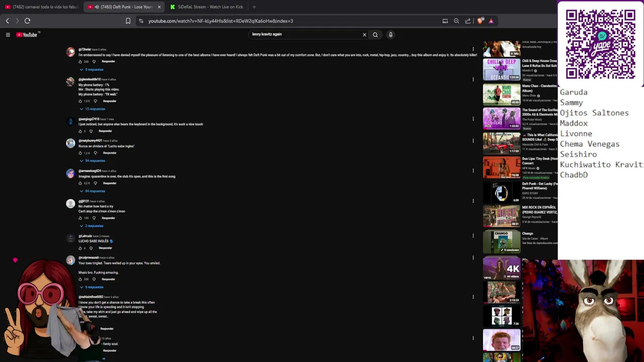Viewport: 644px width, 362px height.
Task: Like the @jj9131 comment
Action: pos(80,218)
